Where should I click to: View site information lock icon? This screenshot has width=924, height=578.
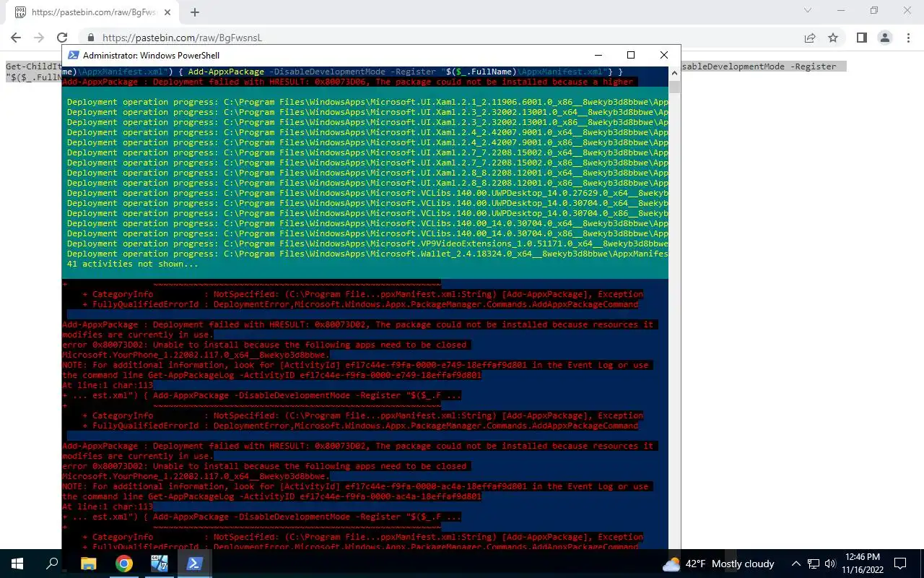click(x=91, y=38)
